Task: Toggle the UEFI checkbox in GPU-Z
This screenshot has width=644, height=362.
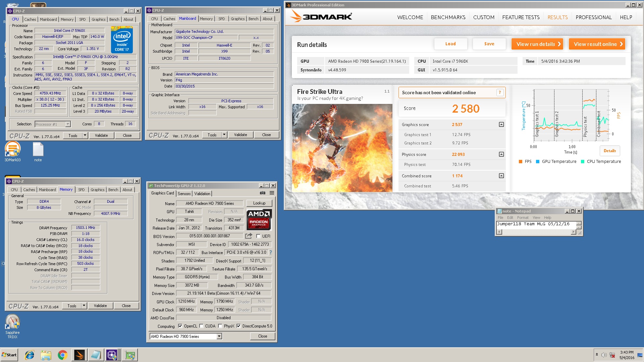Action: click(258, 236)
